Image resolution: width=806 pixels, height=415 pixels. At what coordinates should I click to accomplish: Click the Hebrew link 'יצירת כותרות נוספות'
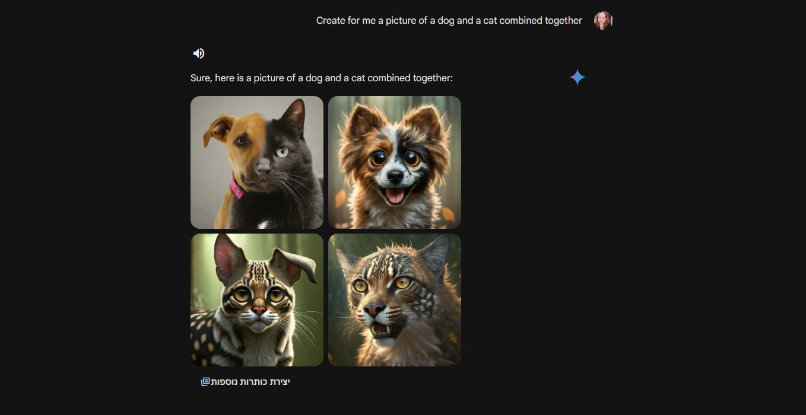[x=251, y=382]
